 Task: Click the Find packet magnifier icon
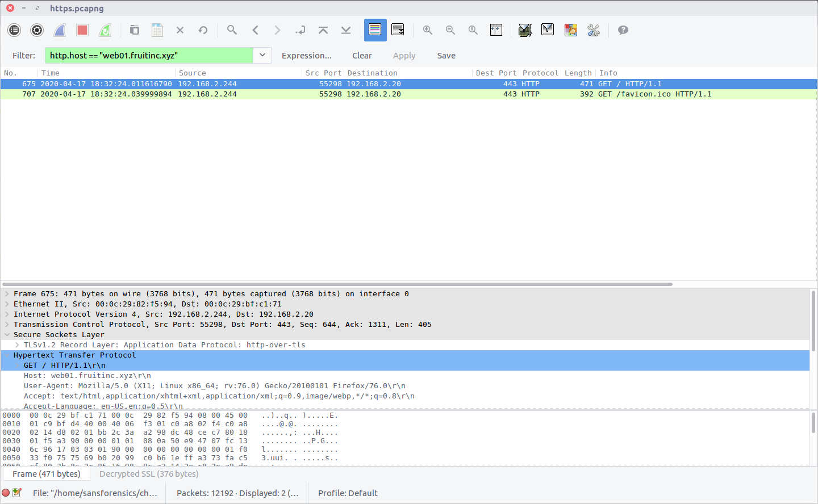pyautogui.click(x=232, y=30)
